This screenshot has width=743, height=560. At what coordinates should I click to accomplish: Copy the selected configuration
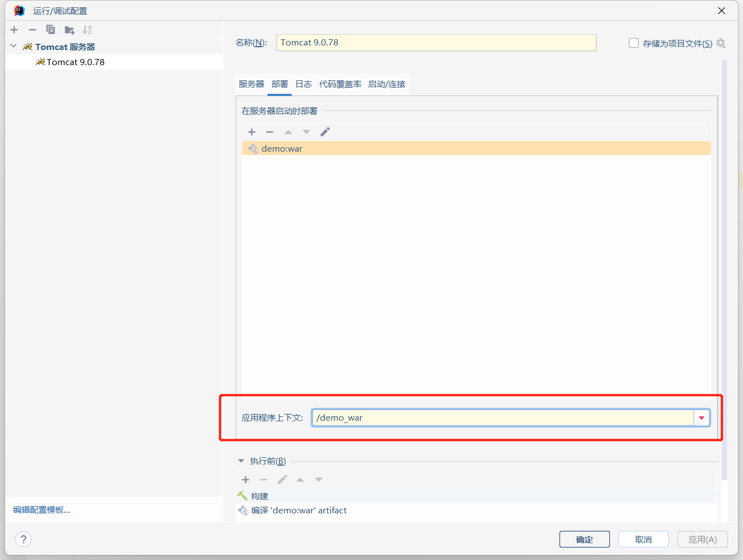[x=51, y=30]
